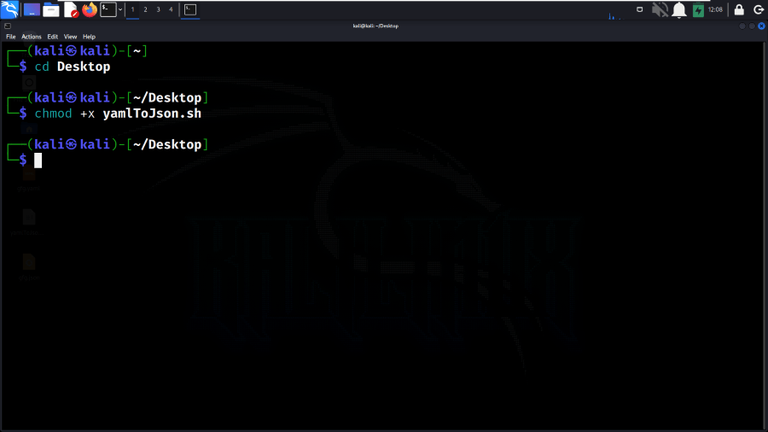Click the log out icon
This screenshot has width=768, height=432.
pyautogui.click(x=758, y=9)
